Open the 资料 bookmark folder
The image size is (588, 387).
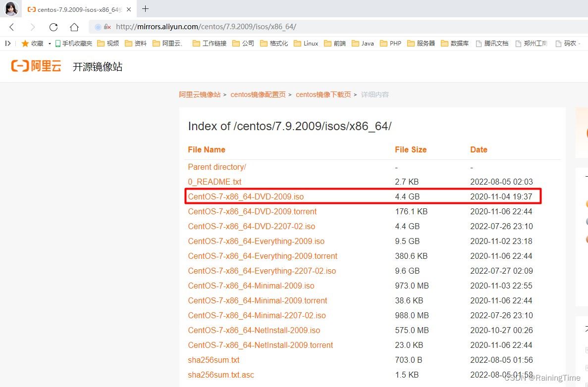[x=136, y=44]
